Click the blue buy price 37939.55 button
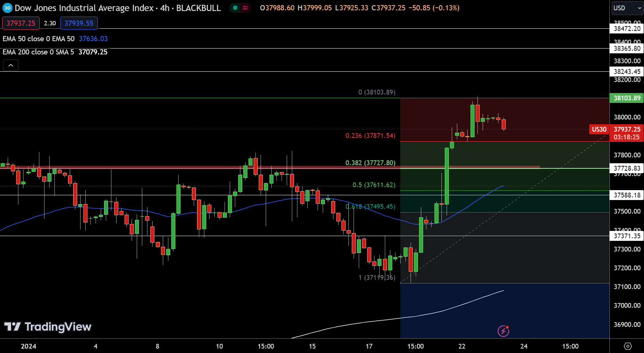This screenshot has height=353, width=644. (x=79, y=23)
